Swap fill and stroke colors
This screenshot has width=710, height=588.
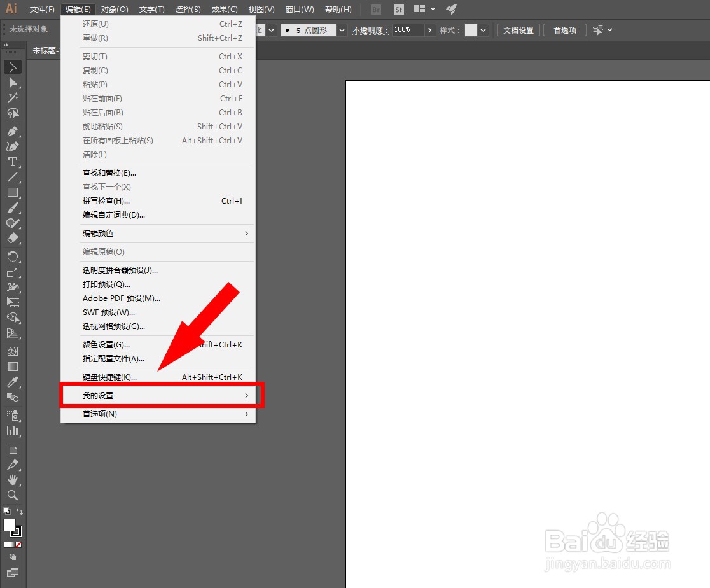[x=20, y=512]
